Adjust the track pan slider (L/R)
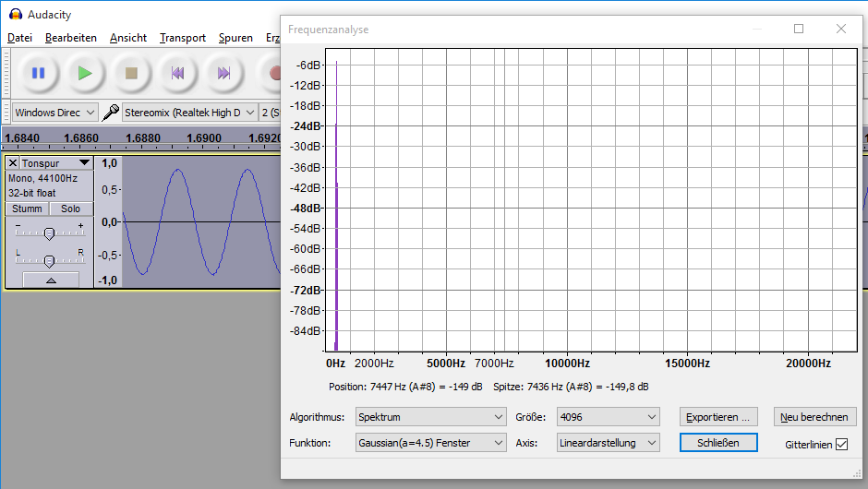The image size is (868, 489). [49, 260]
